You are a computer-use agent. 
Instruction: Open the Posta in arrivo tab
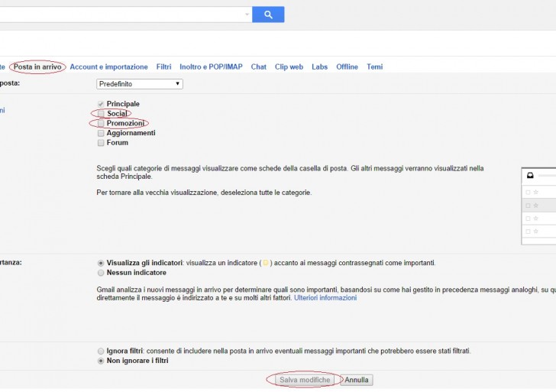pyautogui.click(x=37, y=66)
